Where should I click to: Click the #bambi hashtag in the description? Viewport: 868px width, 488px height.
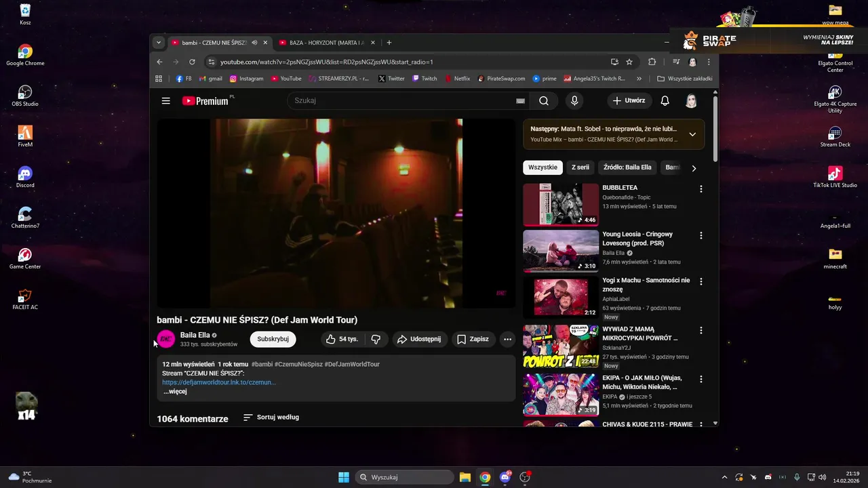tap(262, 364)
